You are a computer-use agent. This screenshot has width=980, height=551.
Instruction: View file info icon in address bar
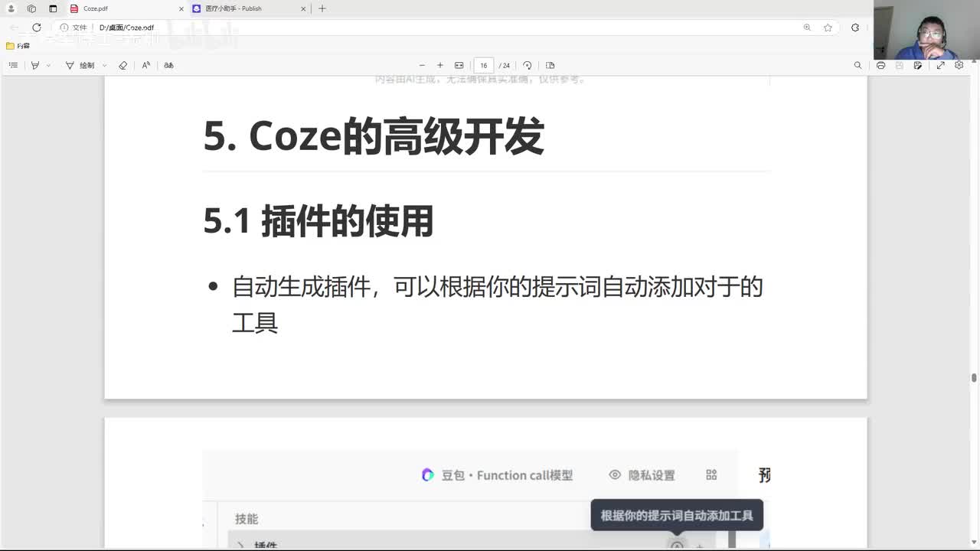64,28
